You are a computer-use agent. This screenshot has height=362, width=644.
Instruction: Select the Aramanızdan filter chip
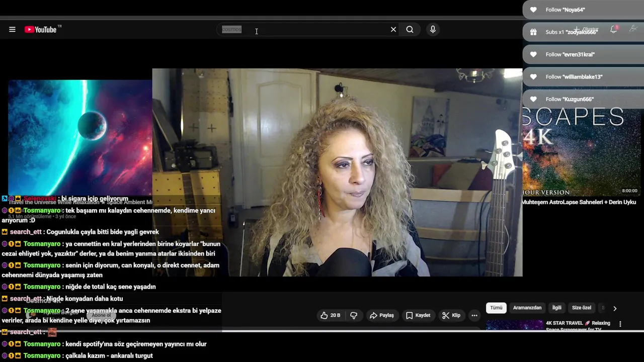click(527, 308)
